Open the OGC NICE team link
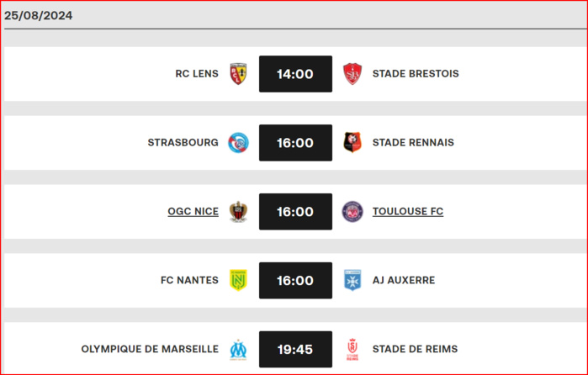 point(193,212)
